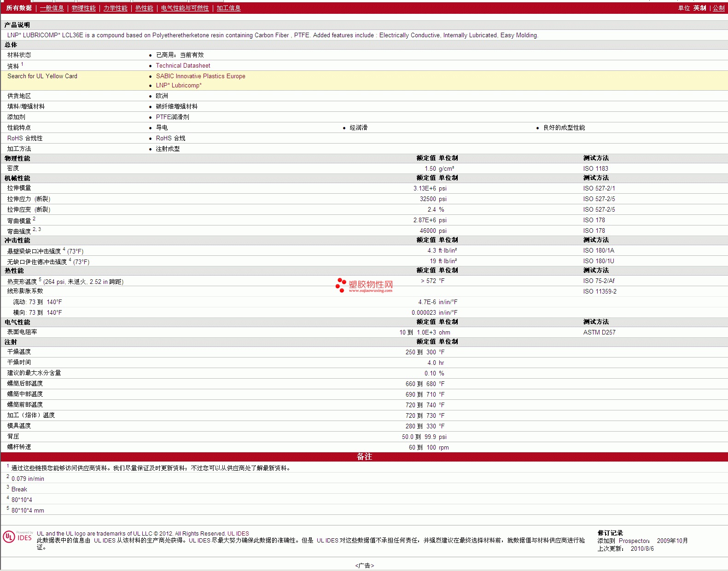Image resolution: width=728 pixels, height=571 pixels.
Task: Click the ISO 1183 test method
Action: click(x=595, y=169)
